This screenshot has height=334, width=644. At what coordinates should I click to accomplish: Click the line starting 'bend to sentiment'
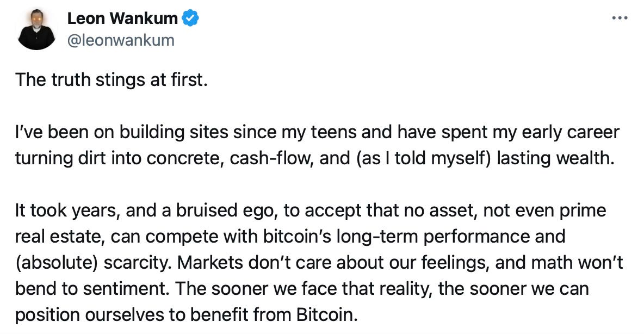tap(302, 289)
